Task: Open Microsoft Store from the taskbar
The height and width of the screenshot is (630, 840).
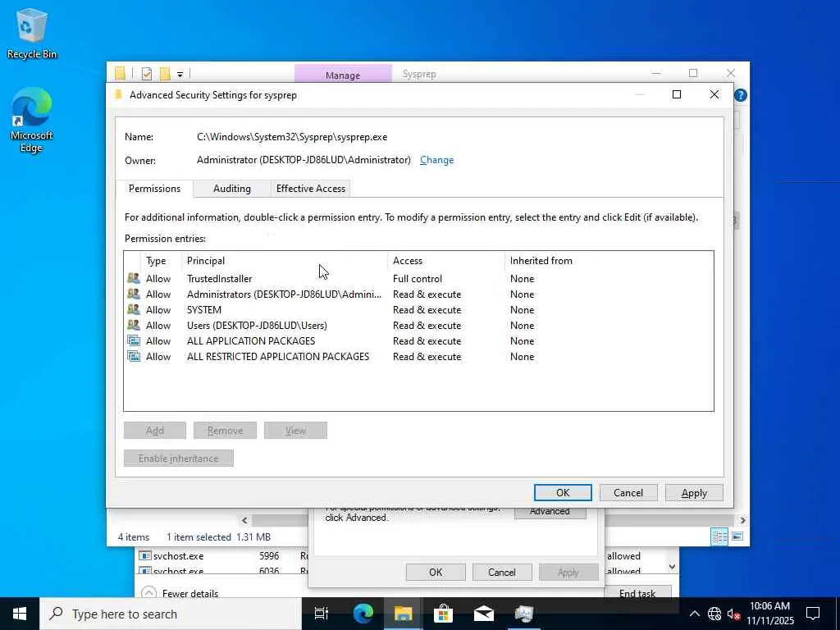Action: point(443,614)
